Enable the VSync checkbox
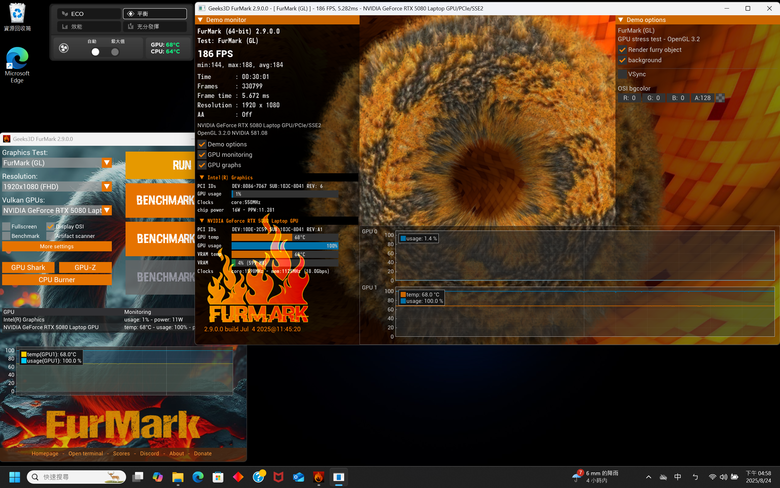Screen dimensions: 780x488 point(622,74)
